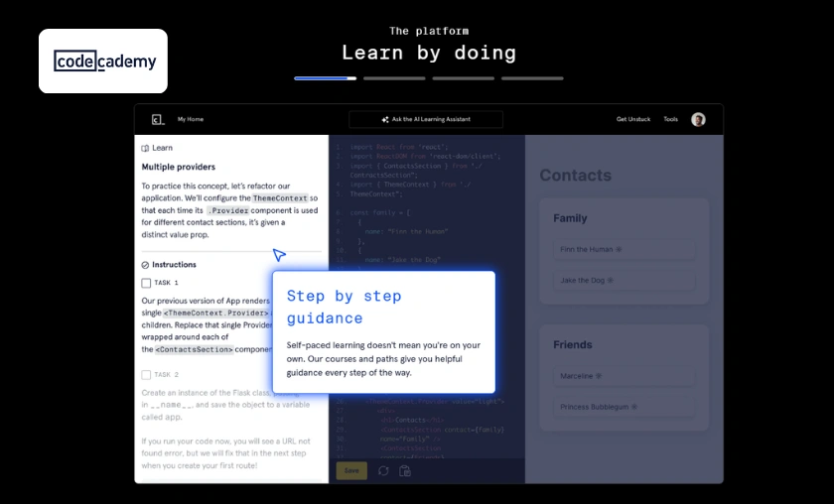
Task: Click the .Provider inline code text
Action: tap(227, 210)
